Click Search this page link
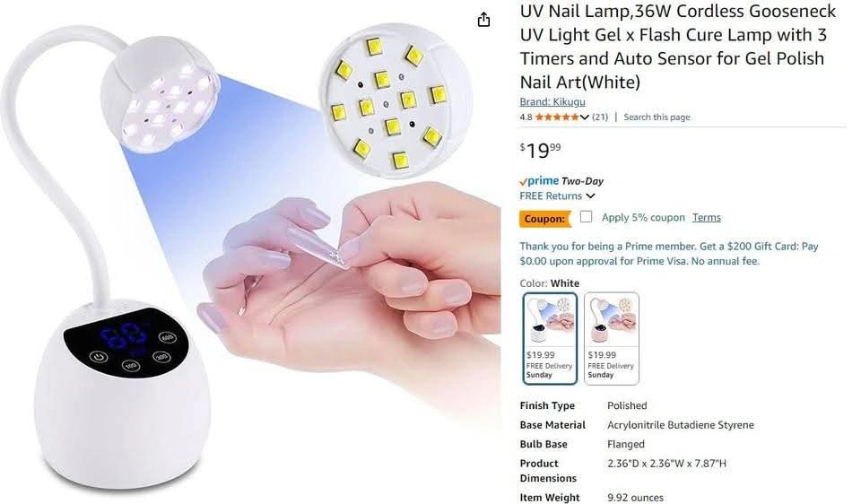The height and width of the screenshot is (504, 861). [x=657, y=117]
